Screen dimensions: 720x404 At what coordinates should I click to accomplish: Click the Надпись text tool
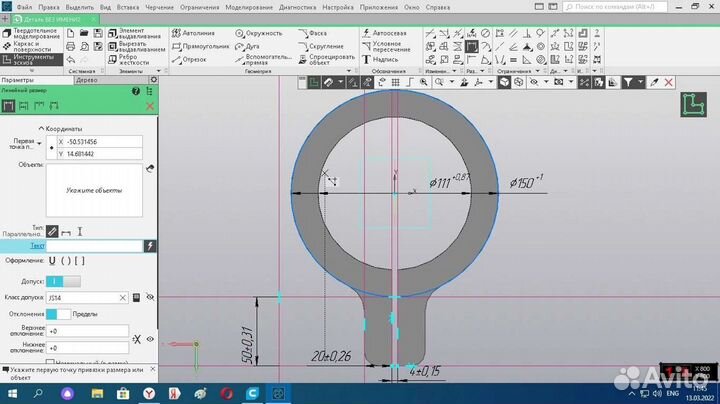point(384,59)
